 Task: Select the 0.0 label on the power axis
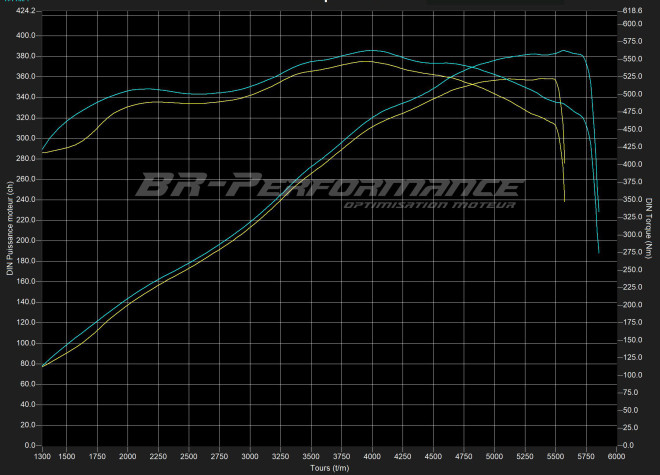[29, 445]
